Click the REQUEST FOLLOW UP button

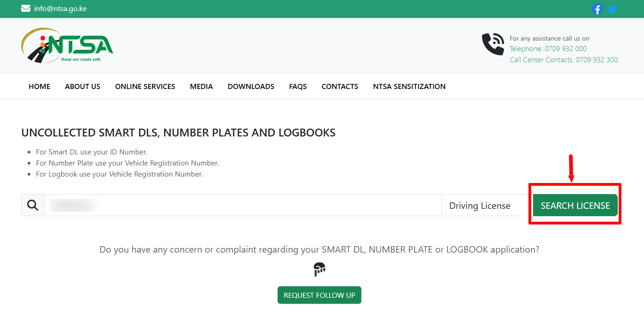319,295
